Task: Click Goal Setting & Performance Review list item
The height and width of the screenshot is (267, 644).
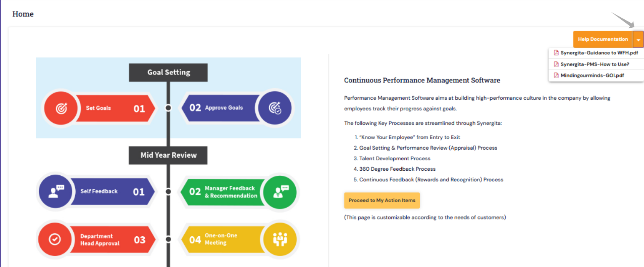Action: click(x=428, y=148)
